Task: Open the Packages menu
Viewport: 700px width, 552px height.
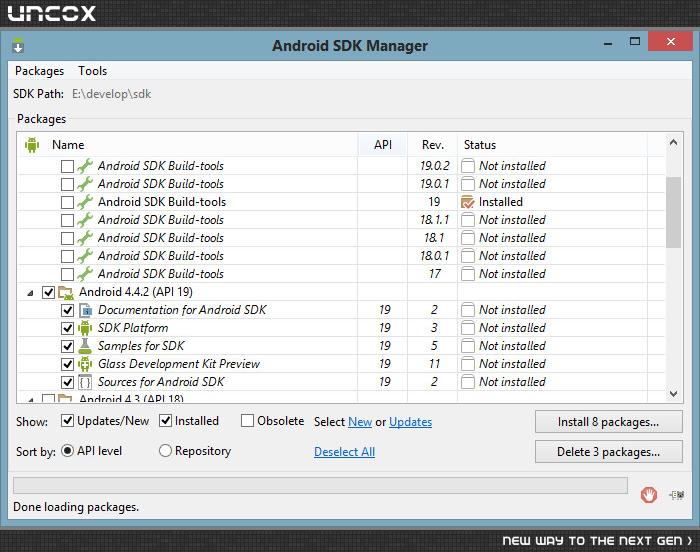Action: 39,71
